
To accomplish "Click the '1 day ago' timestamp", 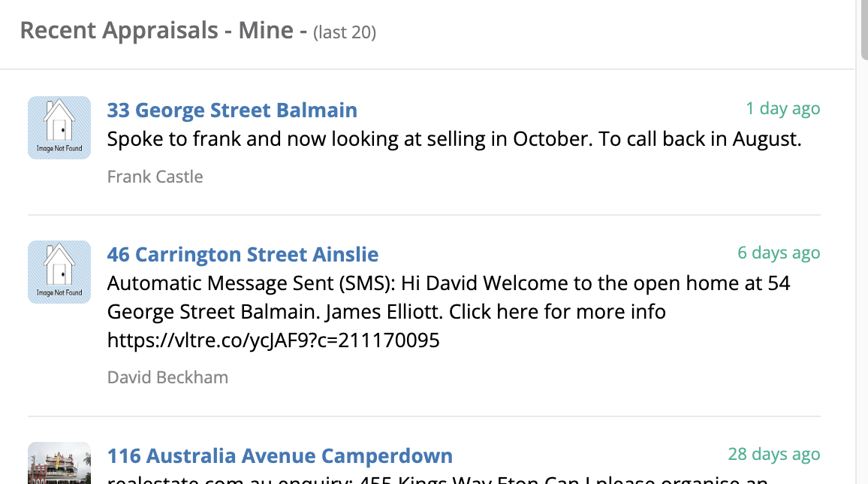I will pos(782,108).
